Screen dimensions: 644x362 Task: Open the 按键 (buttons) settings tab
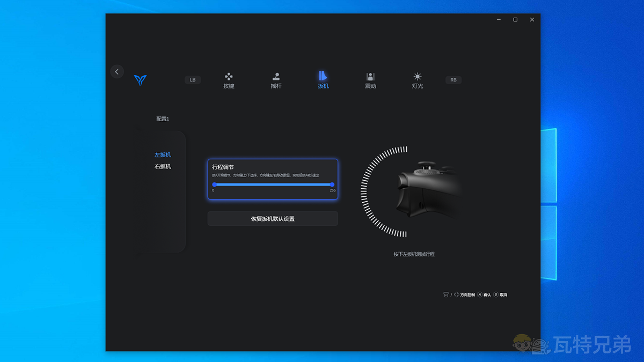click(x=229, y=80)
